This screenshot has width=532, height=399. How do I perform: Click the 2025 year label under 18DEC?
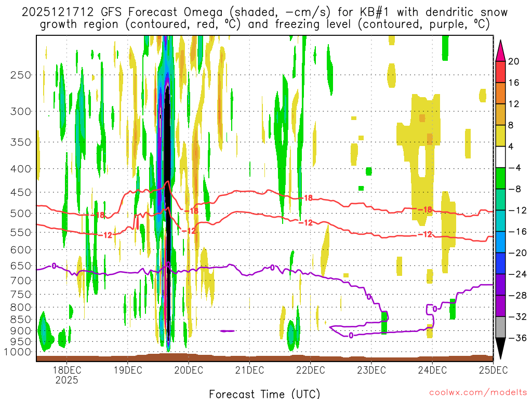pos(67,380)
